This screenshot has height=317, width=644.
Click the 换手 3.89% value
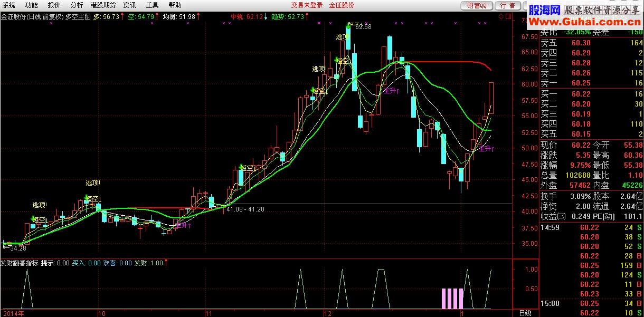pos(580,196)
